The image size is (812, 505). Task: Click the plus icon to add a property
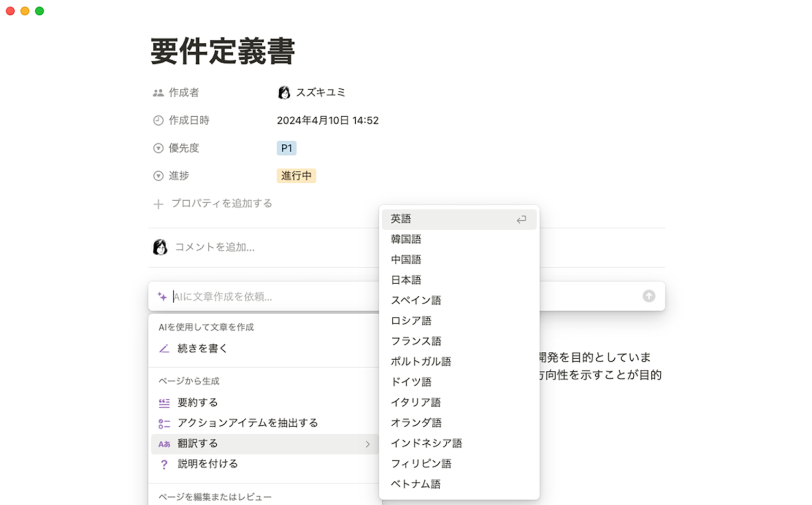158,203
